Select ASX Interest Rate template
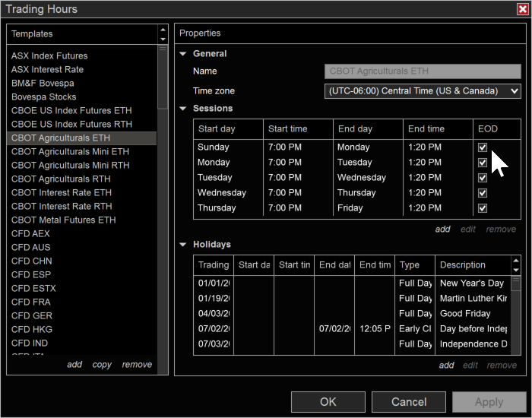The width and height of the screenshot is (532, 418). point(81,70)
